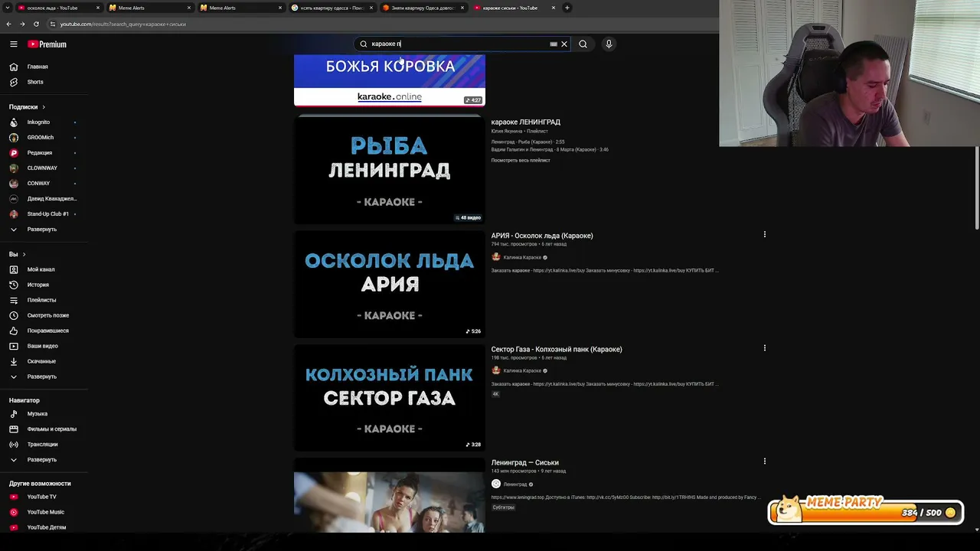Play the Осколок льда Ария thumbnail
This screenshot has width=980, height=551.
(390, 284)
